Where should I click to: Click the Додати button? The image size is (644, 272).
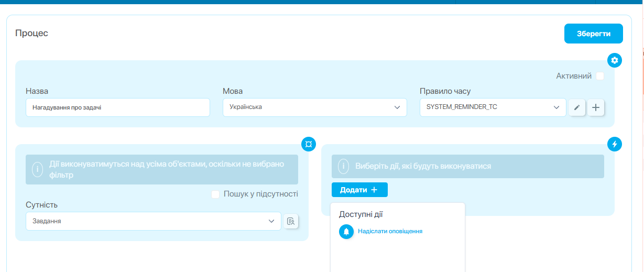click(x=359, y=190)
